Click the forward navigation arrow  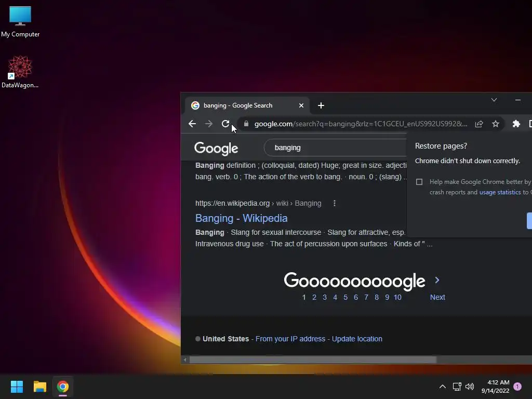pyautogui.click(x=209, y=124)
